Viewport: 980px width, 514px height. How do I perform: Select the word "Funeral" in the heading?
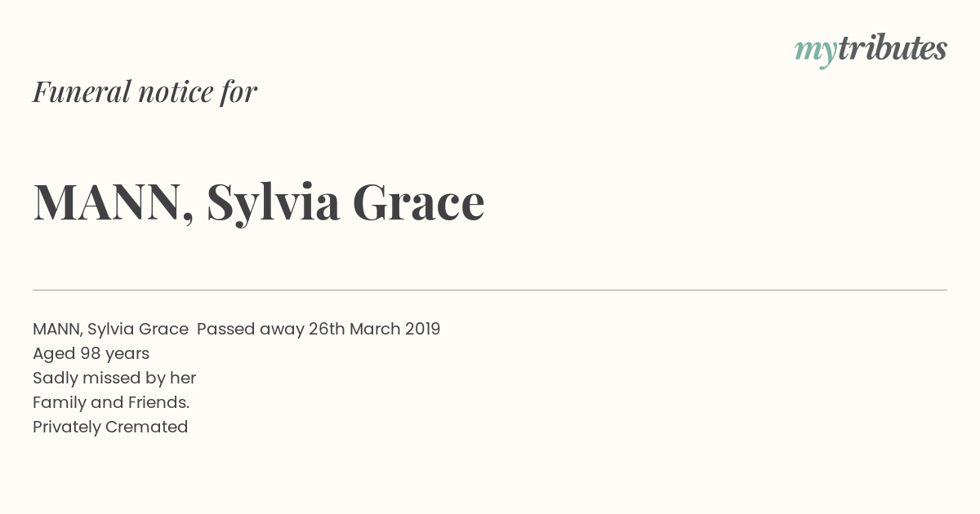click(82, 91)
